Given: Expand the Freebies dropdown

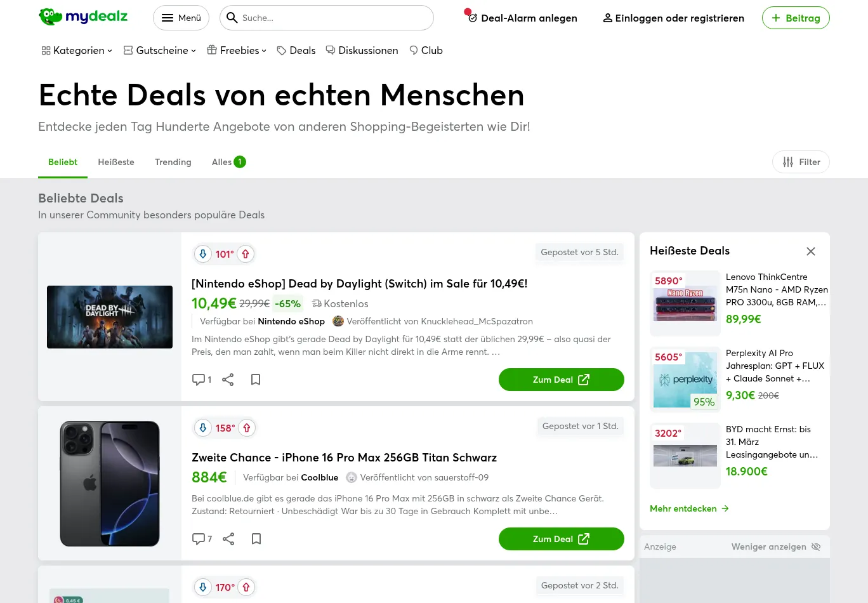Looking at the screenshot, I should pyautogui.click(x=237, y=50).
